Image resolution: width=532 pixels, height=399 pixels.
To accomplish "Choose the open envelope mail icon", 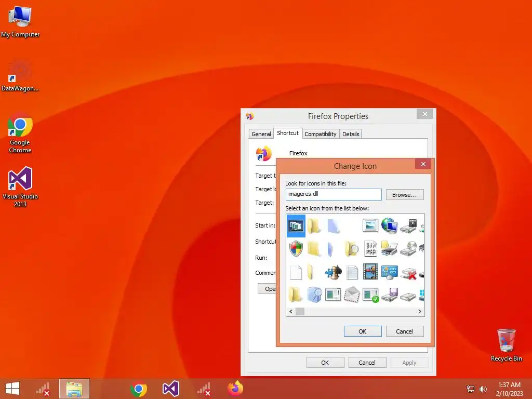I will coord(352,295).
